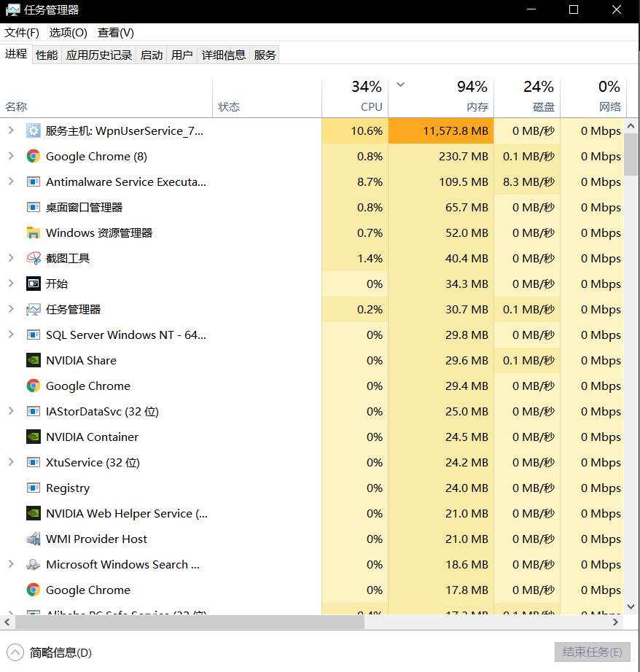Click the WMI Provider Host icon

[34, 539]
